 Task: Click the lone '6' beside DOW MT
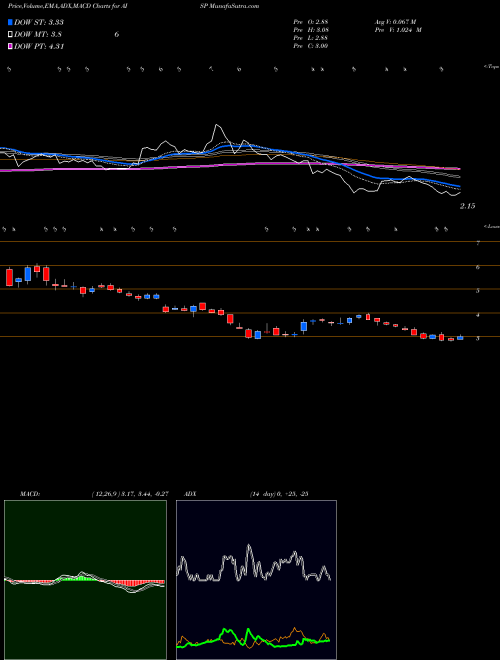tap(117, 35)
